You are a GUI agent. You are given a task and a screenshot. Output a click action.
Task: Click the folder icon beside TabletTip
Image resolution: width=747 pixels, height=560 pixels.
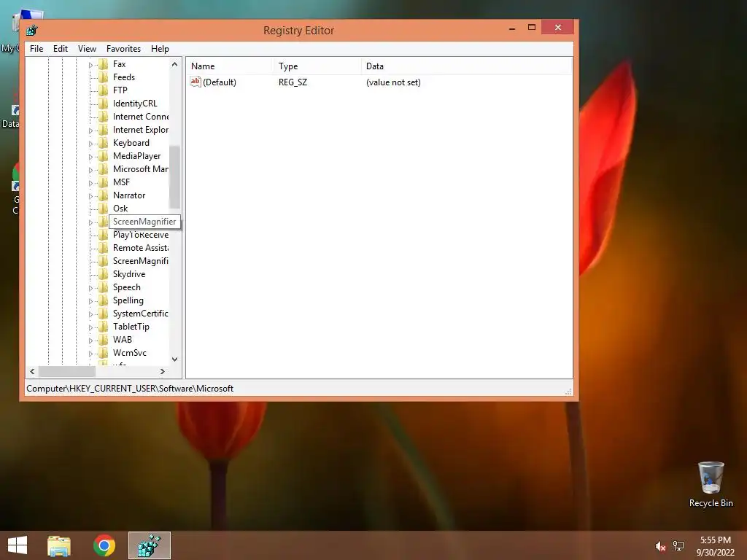pyautogui.click(x=103, y=327)
